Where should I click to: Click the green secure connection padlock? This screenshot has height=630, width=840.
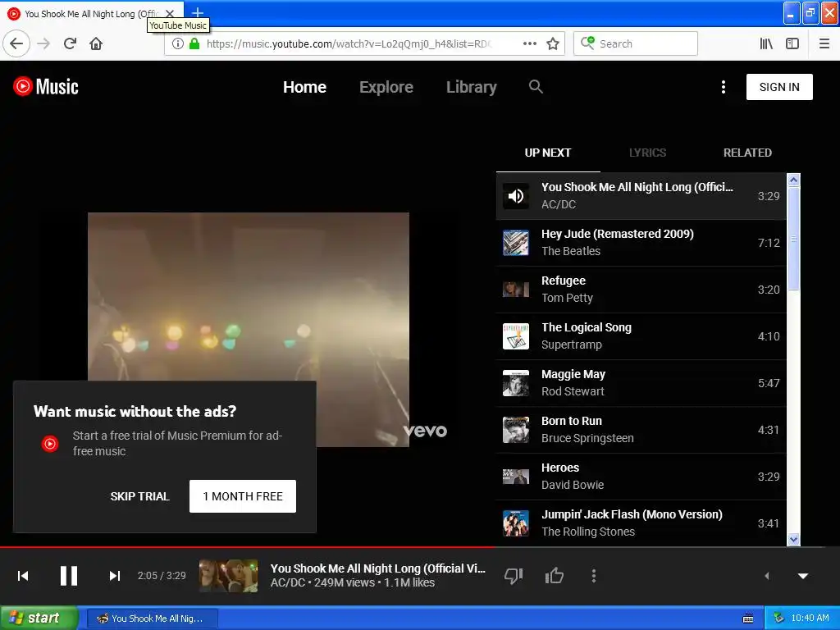[194, 43]
